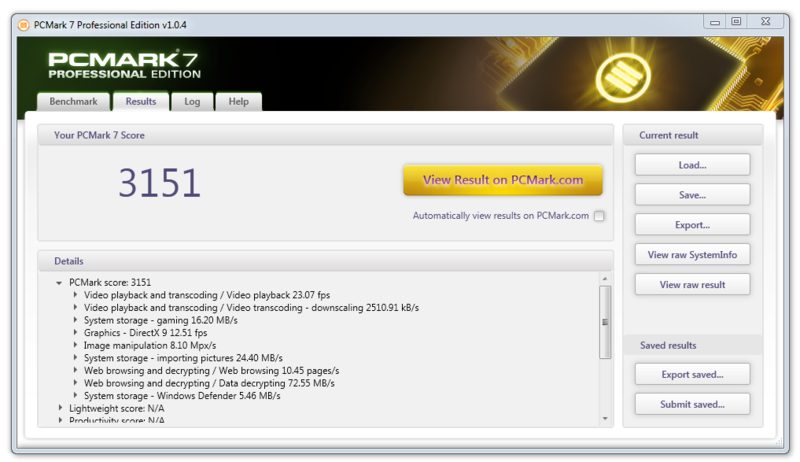Click the Details scroll up arrow
800x462 pixels.
pyautogui.click(x=605, y=279)
